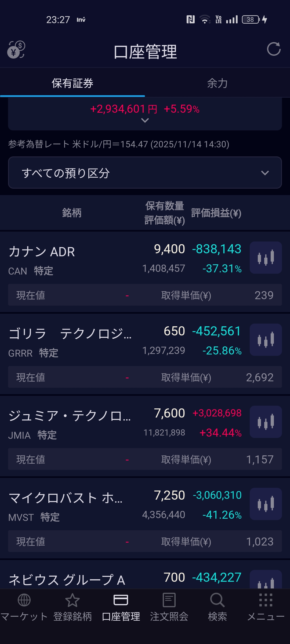Expand the total profit summary chevron

145,120
